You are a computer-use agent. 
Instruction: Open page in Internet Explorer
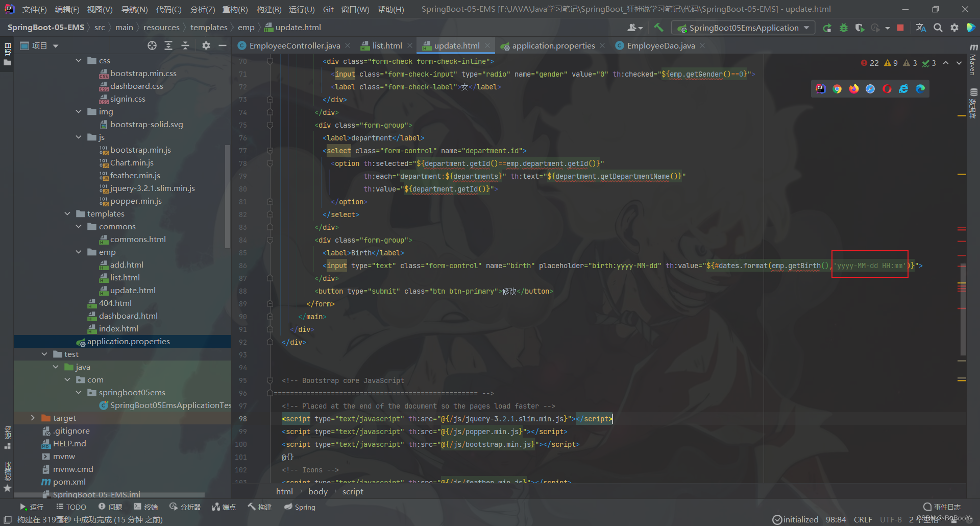coord(903,89)
